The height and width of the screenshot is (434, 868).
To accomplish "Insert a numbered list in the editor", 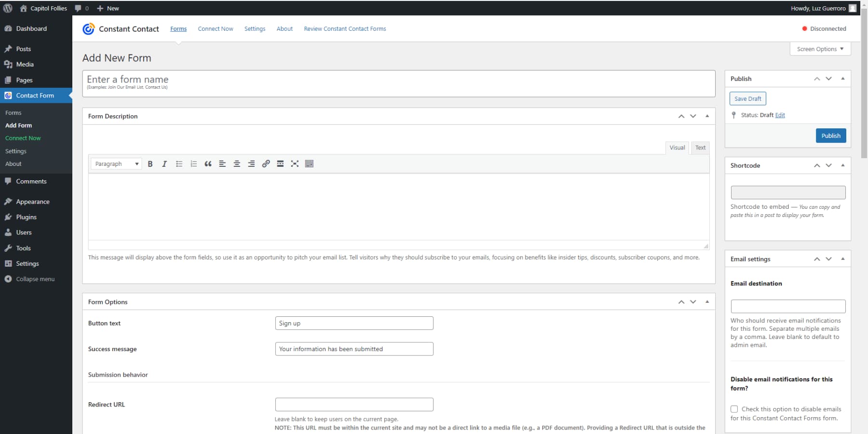I will [193, 163].
